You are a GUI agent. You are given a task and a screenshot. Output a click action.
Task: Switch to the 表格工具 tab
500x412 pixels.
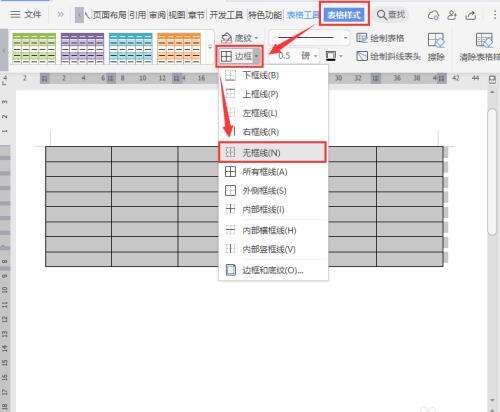(303, 15)
